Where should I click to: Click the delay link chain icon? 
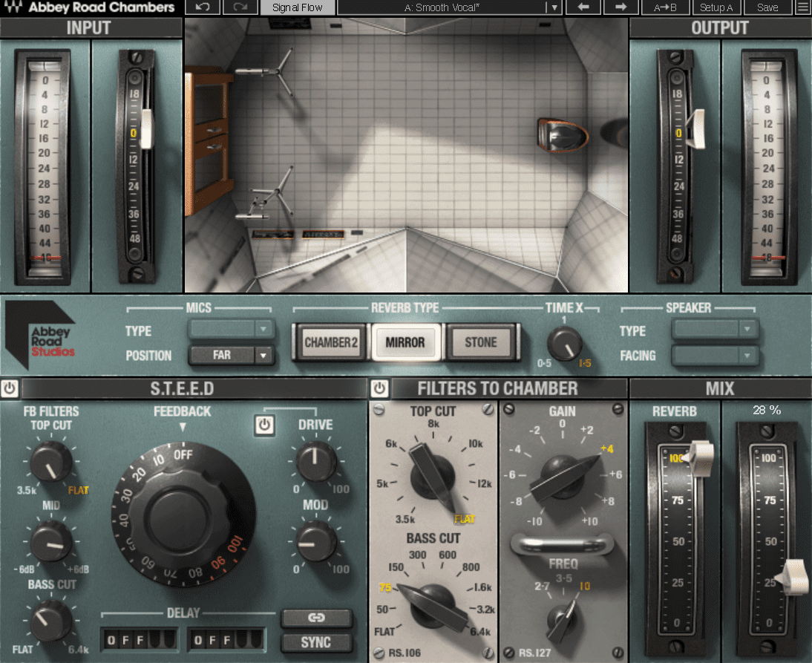pyautogui.click(x=316, y=618)
